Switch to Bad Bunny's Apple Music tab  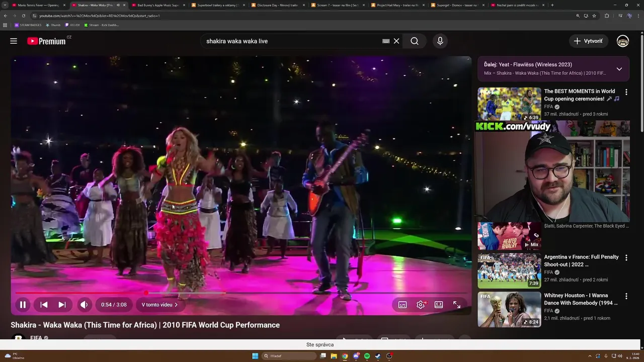pos(158,5)
